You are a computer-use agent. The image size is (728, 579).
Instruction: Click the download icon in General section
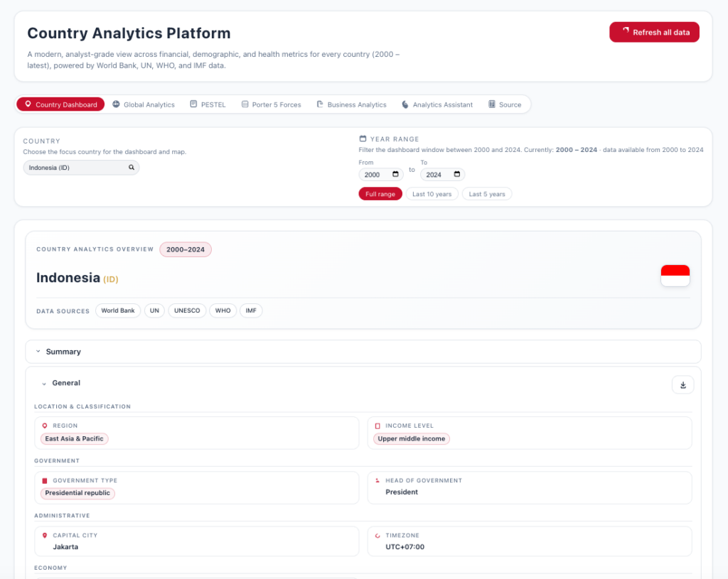pos(682,385)
